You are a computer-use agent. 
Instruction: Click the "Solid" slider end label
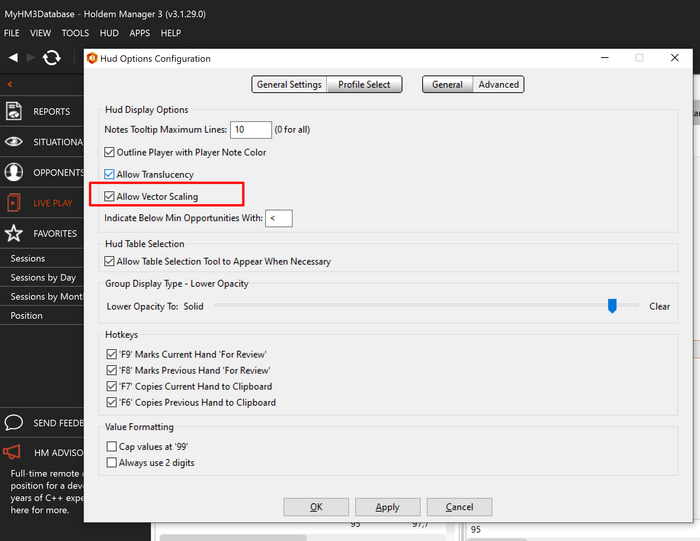193,306
